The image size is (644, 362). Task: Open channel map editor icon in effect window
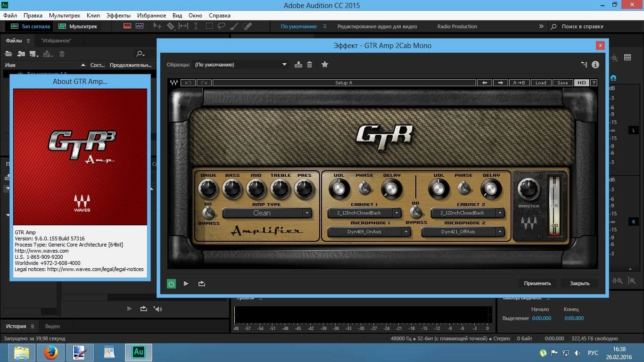pos(584,65)
